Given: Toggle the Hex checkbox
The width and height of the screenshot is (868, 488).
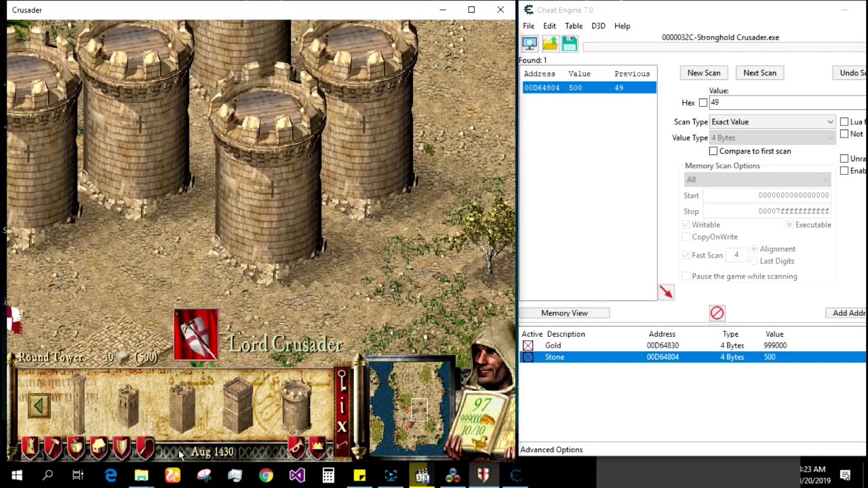Looking at the screenshot, I should point(703,102).
